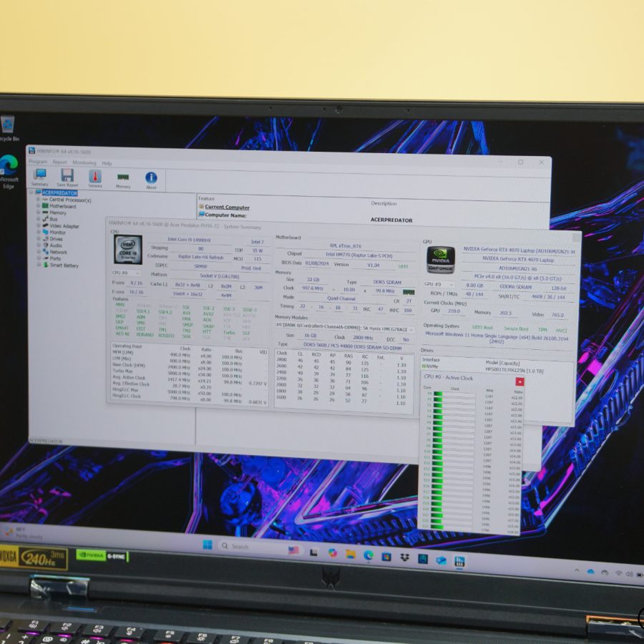Image resolution: width=644 pixels, height=644 pixels.
Task: Open the About info icon
Action: coord(151,180)
